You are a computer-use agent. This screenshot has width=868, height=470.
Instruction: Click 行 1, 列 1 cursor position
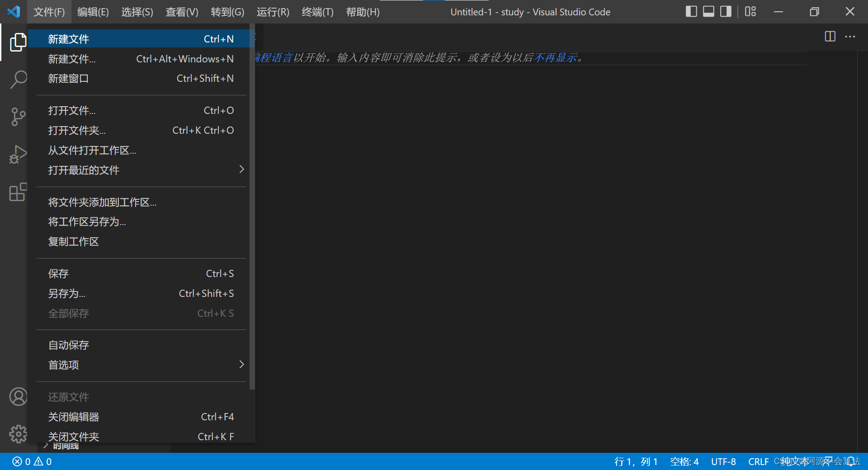(636, 461)
